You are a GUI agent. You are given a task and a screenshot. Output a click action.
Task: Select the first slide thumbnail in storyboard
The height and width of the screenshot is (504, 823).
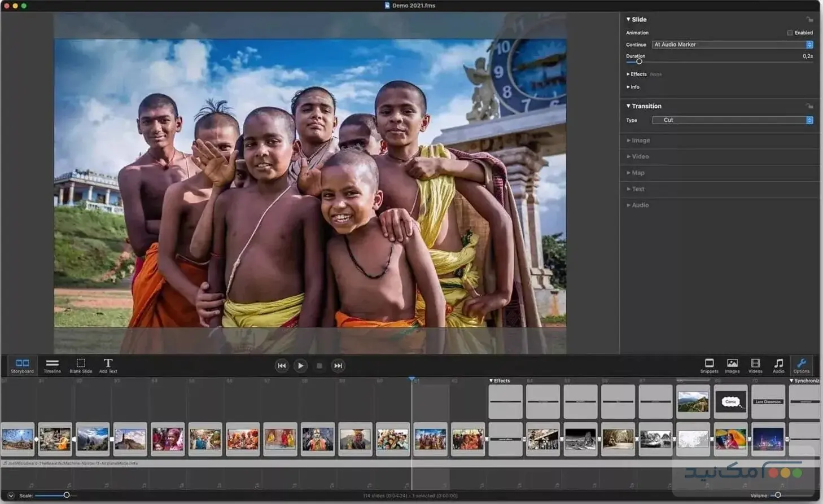[18, 439]
